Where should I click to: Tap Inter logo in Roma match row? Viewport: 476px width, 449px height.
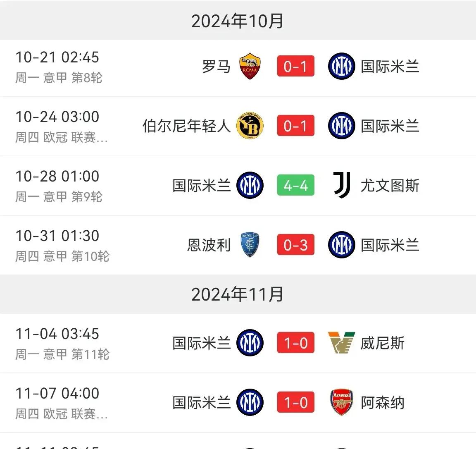coord(342,66)
